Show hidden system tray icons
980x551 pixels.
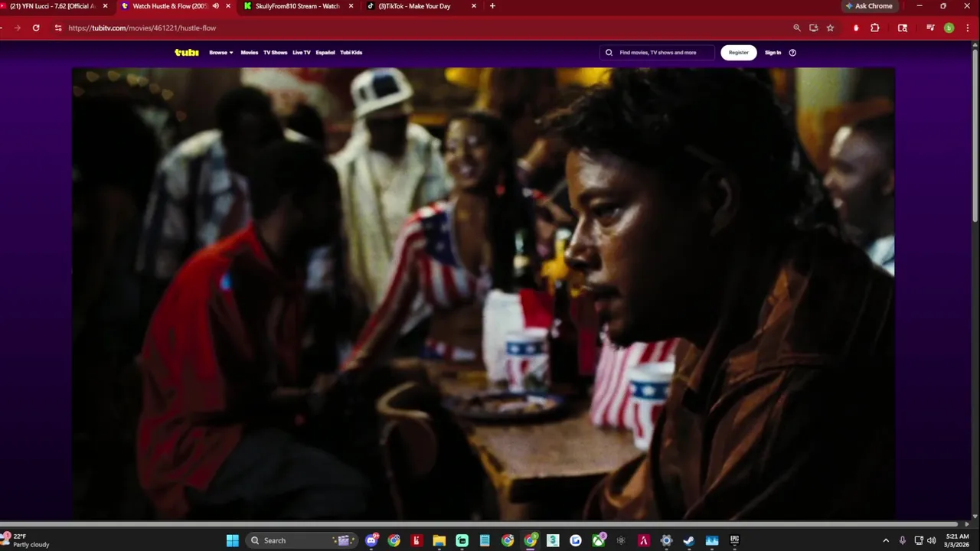(886, 540)
